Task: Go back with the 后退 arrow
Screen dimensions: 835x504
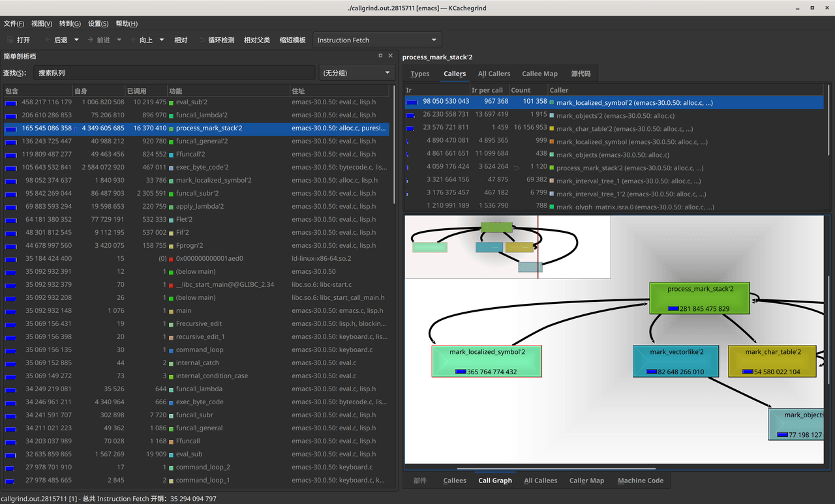Action: coord(48,40)
